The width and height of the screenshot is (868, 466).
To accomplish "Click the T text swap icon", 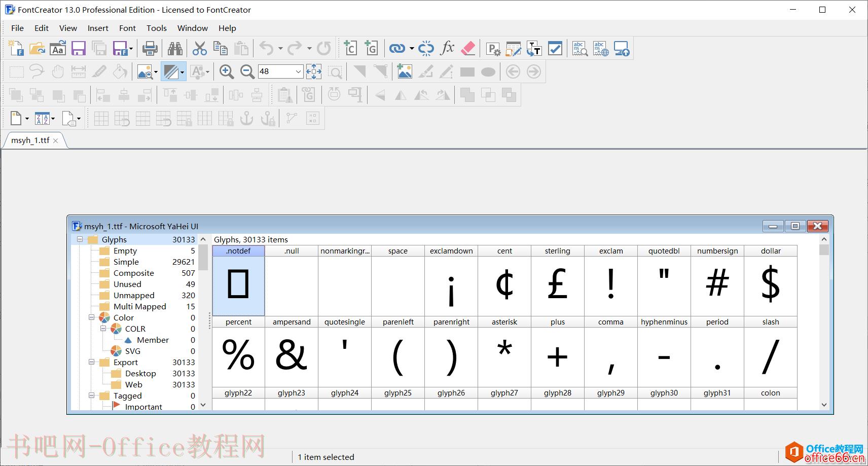I will point(534,49).
